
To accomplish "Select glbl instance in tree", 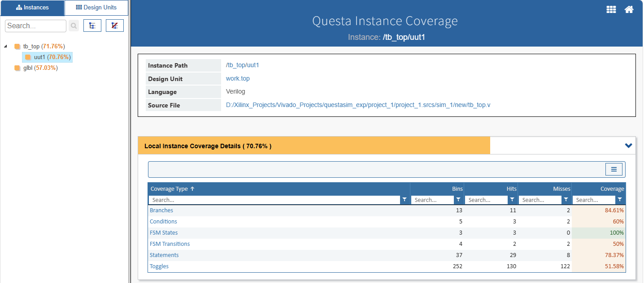I will 40,68.
